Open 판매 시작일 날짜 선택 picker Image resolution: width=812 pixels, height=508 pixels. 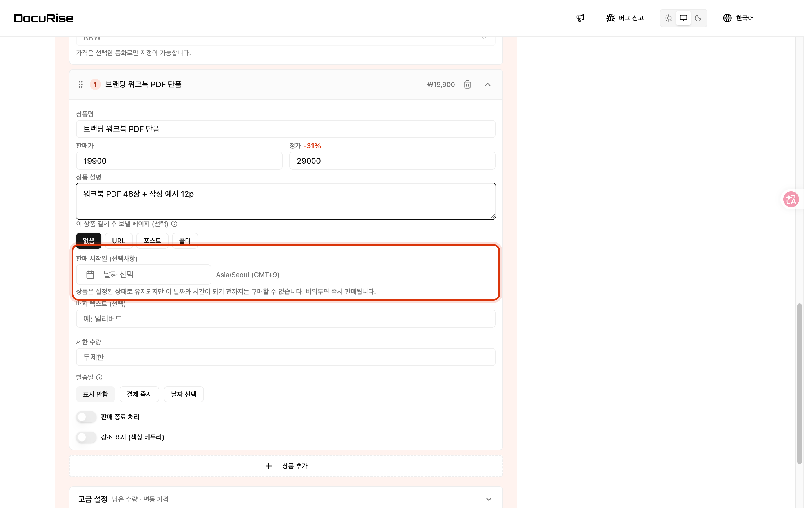pos(144,275)
